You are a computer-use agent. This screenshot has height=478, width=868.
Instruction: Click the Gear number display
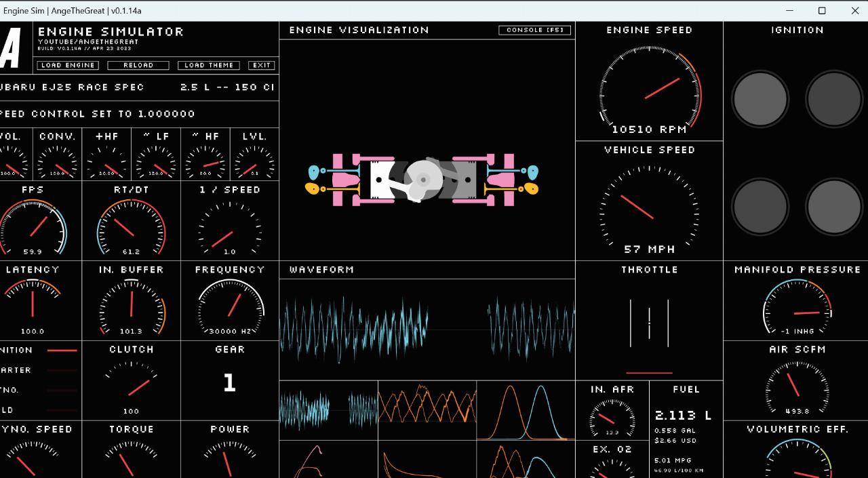(x=229, y=383)
